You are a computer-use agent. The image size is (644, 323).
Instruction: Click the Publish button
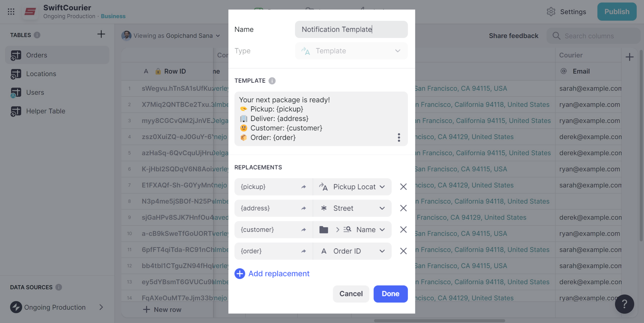click(617, 12)
